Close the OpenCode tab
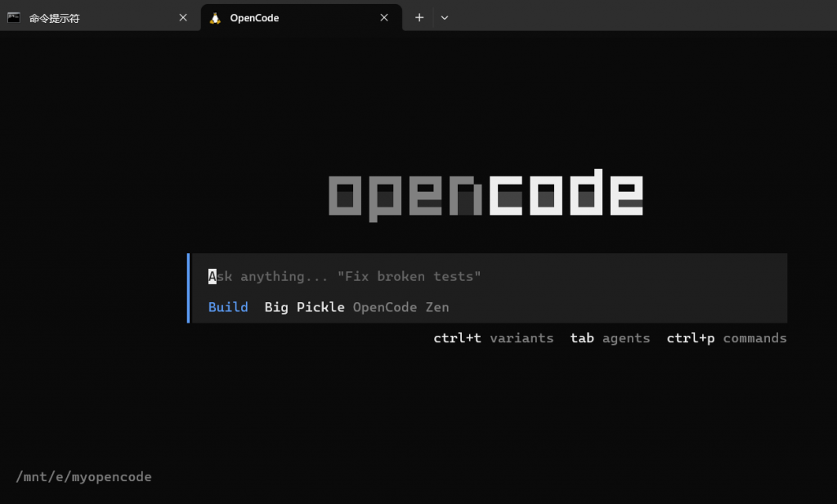Viewport: 837px width, 504px height. point(384,17)
